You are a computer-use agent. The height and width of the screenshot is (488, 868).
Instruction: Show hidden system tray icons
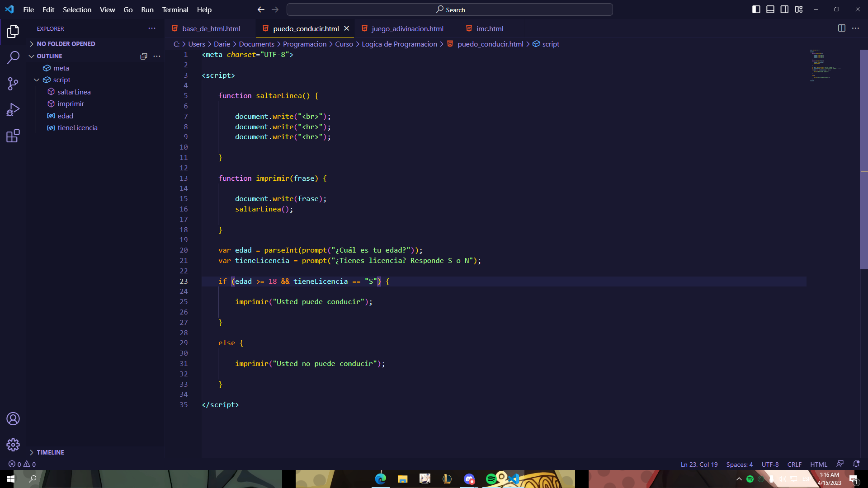[739, 479]
